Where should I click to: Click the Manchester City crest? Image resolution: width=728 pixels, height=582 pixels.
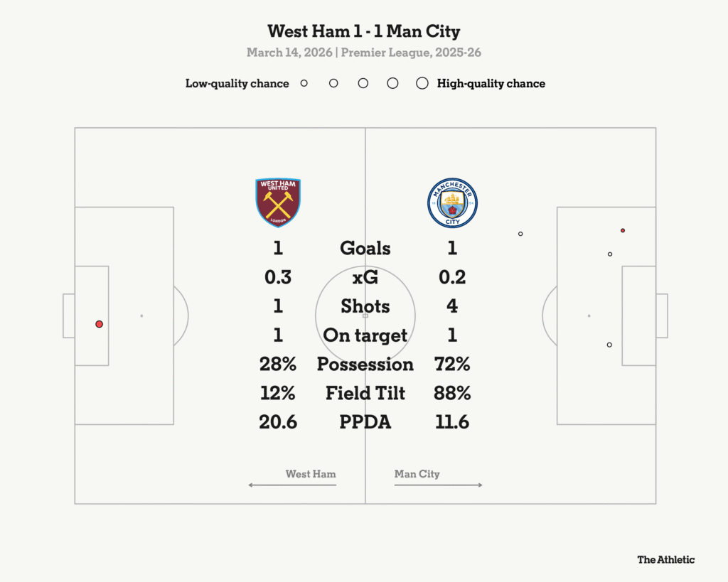[452, 203]
